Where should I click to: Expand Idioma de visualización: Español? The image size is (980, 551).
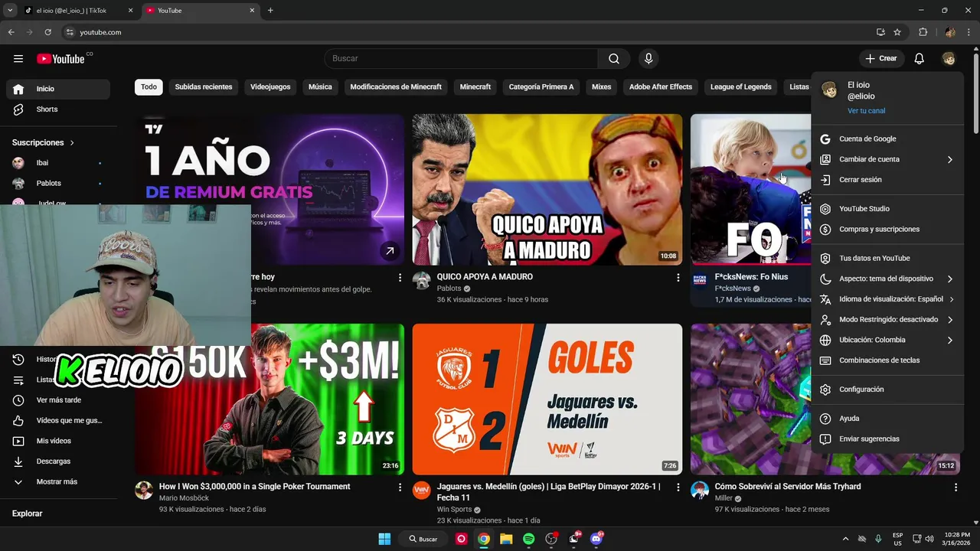click(887, 299)
